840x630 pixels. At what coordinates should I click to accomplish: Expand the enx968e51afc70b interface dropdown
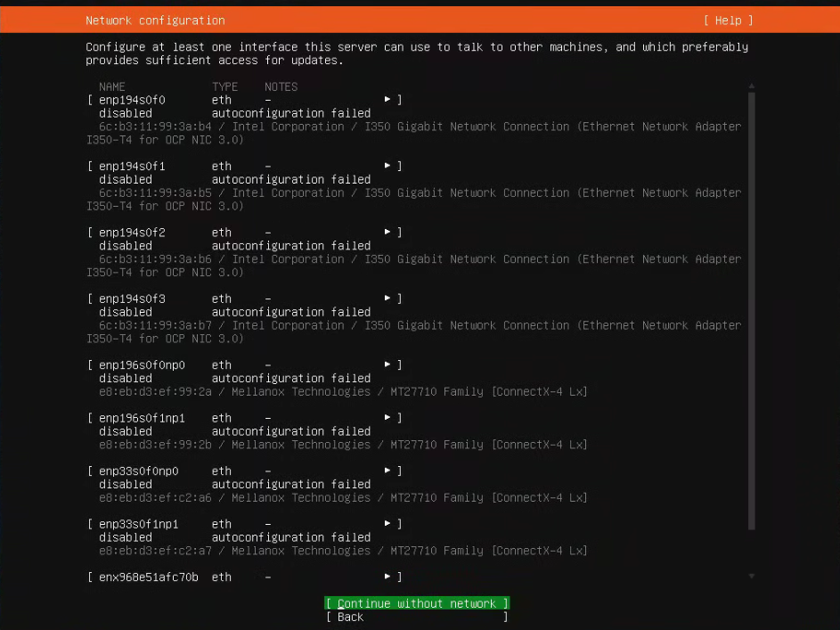pos(387,577)
